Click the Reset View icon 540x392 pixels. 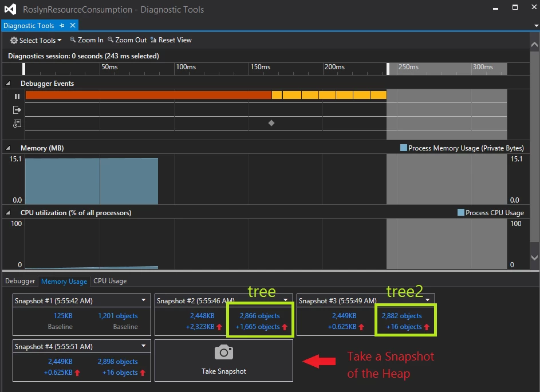153,40
